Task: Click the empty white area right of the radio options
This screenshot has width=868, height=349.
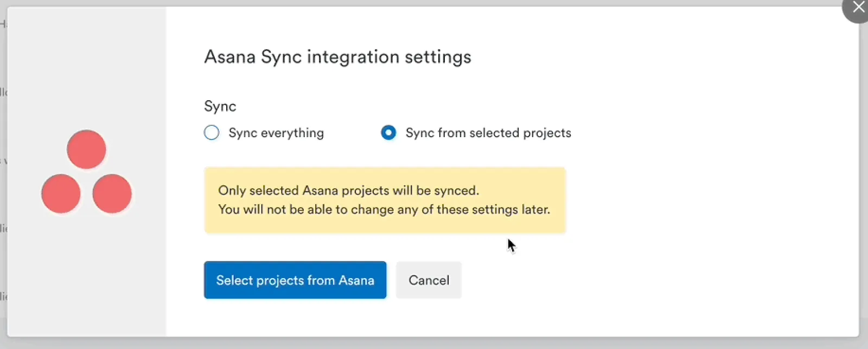Action: 705,133
